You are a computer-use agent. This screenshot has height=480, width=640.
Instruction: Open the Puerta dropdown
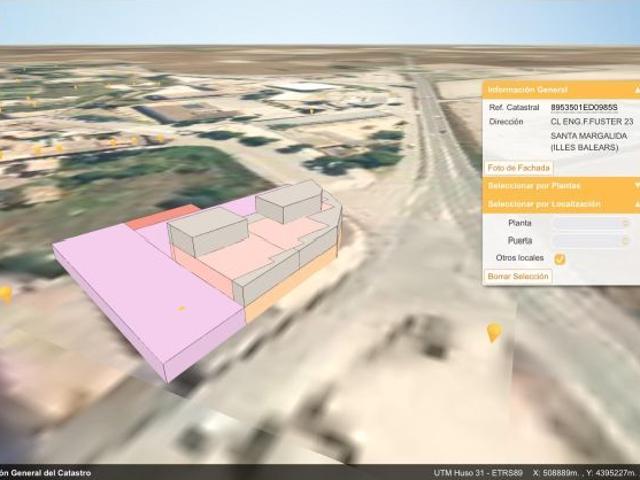click(x=591, y=241)
